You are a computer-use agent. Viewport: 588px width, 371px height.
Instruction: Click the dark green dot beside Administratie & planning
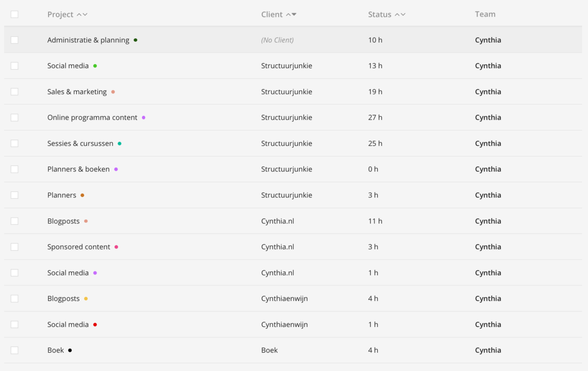pyautogui.click(x=135, y=40)
